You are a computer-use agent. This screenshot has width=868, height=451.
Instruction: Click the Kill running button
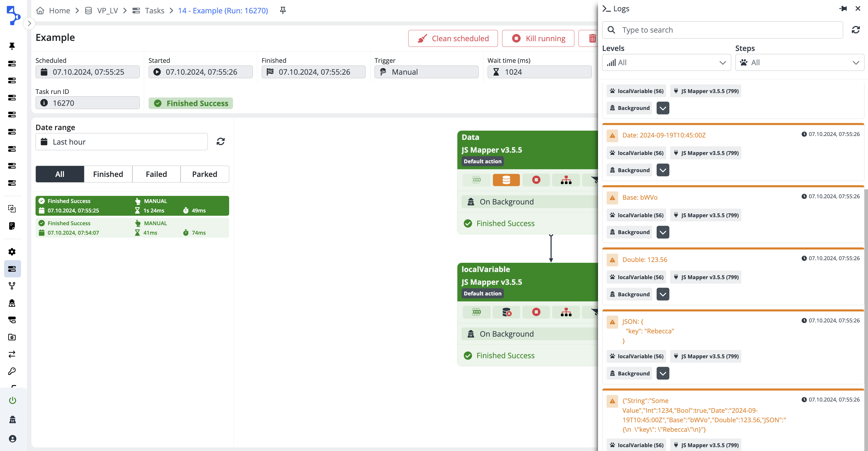pos(538,39)
